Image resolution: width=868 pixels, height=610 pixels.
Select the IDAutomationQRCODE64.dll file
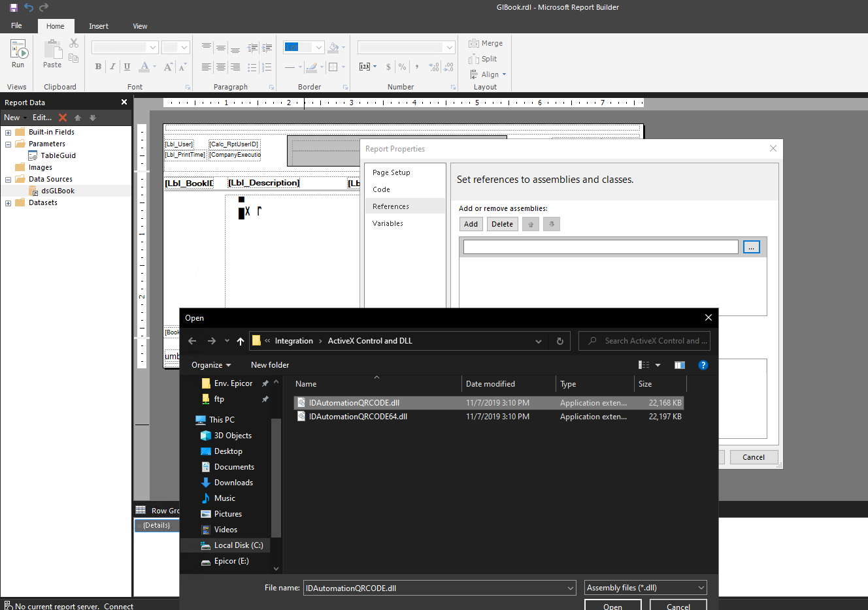tap(358, 417)
